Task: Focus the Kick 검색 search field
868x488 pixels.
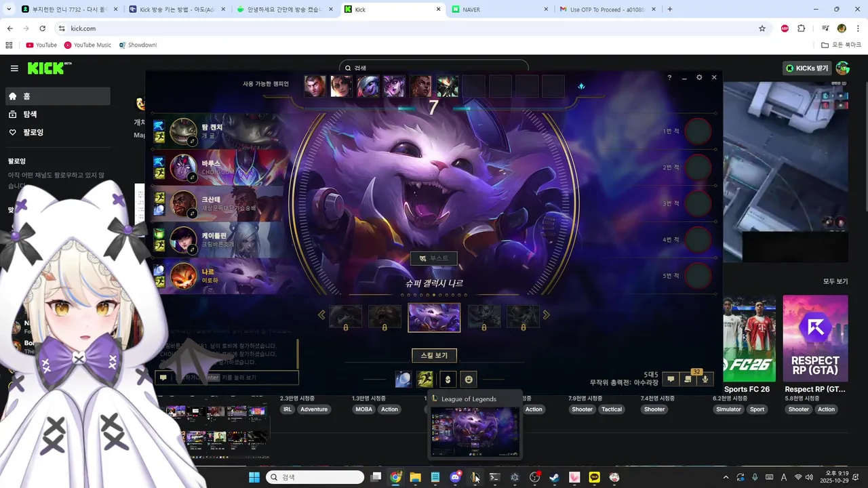Action: (x=434, y=68)
